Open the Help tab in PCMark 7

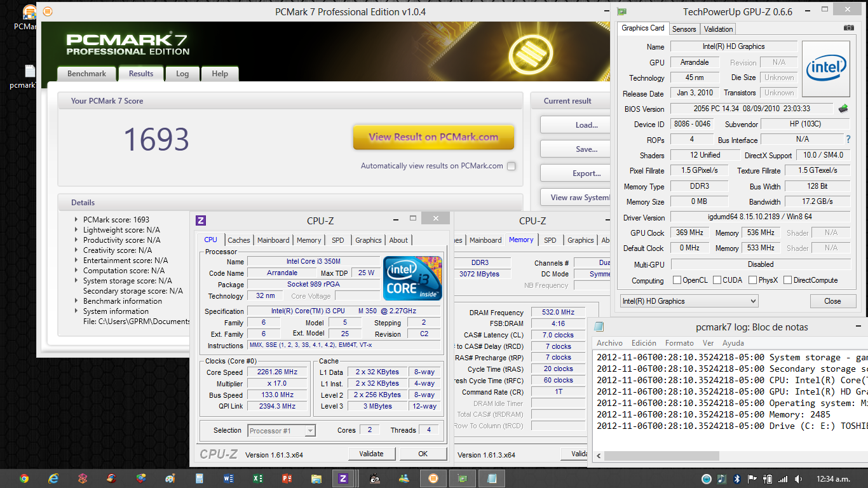(220, 74)
